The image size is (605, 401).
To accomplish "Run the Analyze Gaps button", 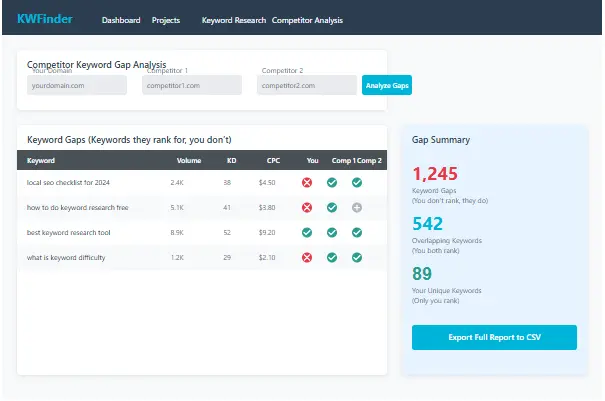I will [x=387, y=85].
